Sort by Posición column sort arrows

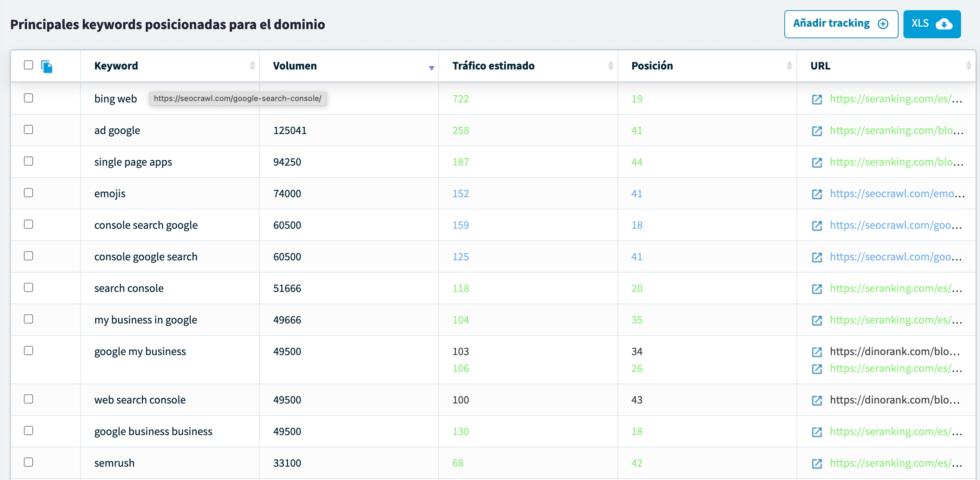789,66
